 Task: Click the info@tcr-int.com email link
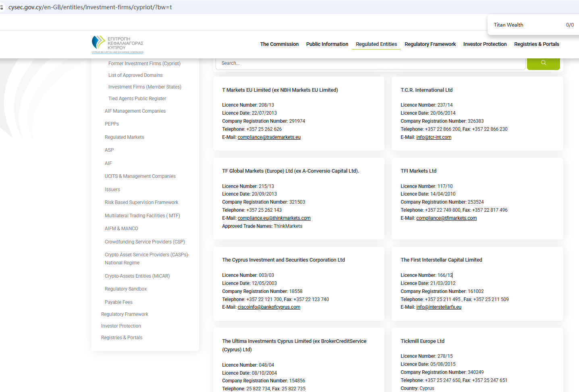tap(434, 137)
